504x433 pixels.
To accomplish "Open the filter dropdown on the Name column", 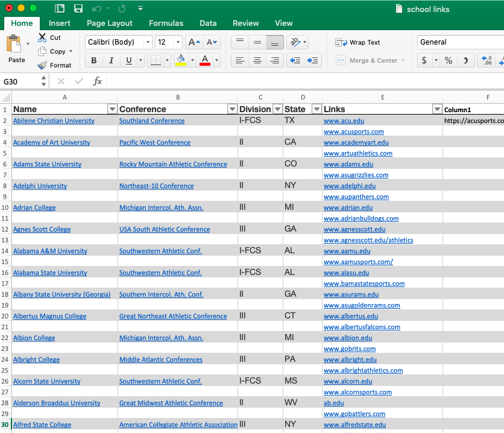I will coord(112,109).
